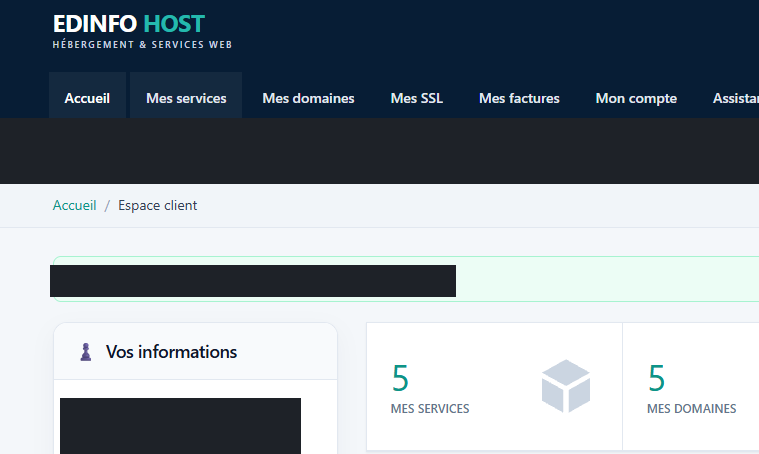Go to Mes domaines in navigation
Image resolution: width=759 pixels, height=454 pixels.
tap(308, 98)
